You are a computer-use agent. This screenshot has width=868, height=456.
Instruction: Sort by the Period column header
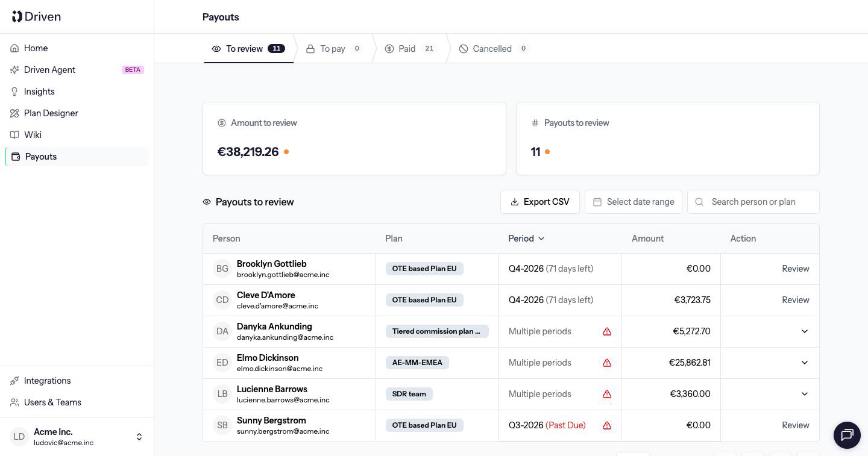[x=526, y=239]
